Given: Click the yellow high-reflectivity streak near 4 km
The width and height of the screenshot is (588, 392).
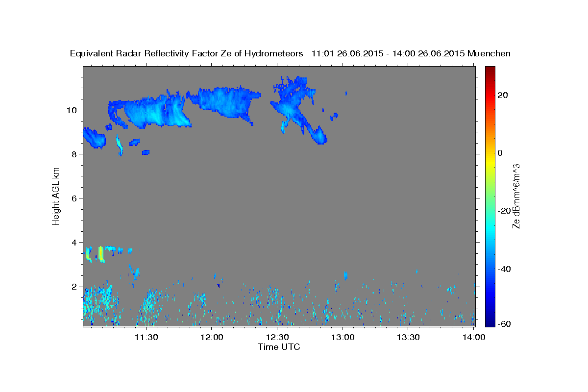Looking at the screenshot, I should click(x=101, y=254).
